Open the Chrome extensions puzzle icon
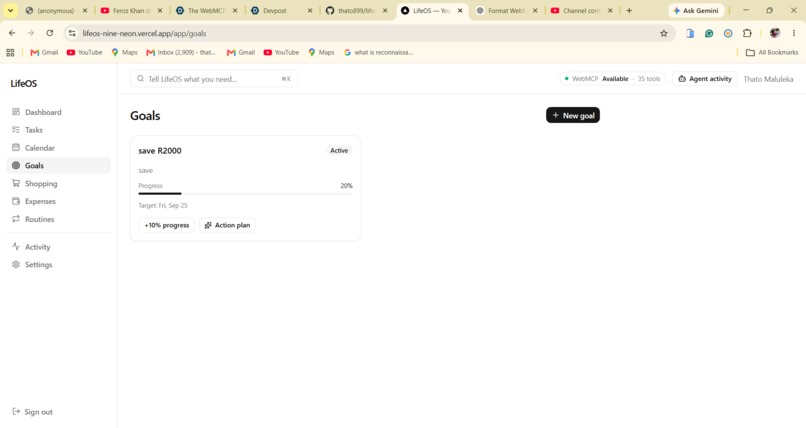The width and height of the screenshot is (806, 428). click(x=747, y=33)
